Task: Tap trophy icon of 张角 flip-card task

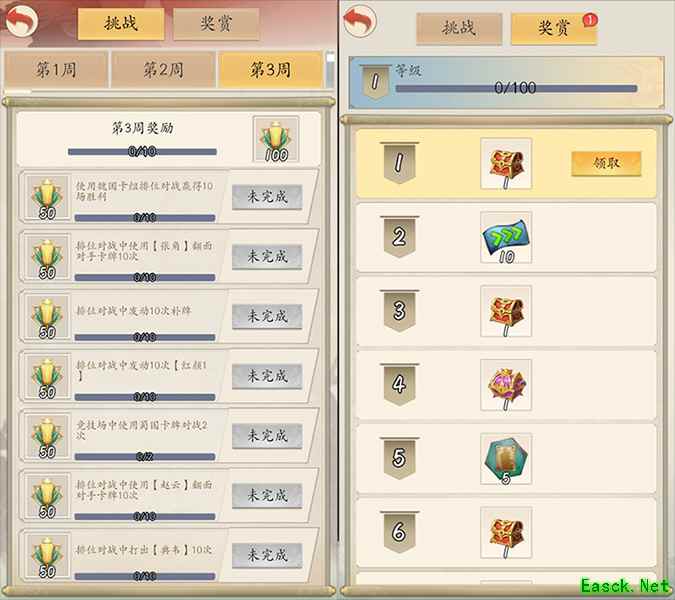Action: click(x=46, y=257)
